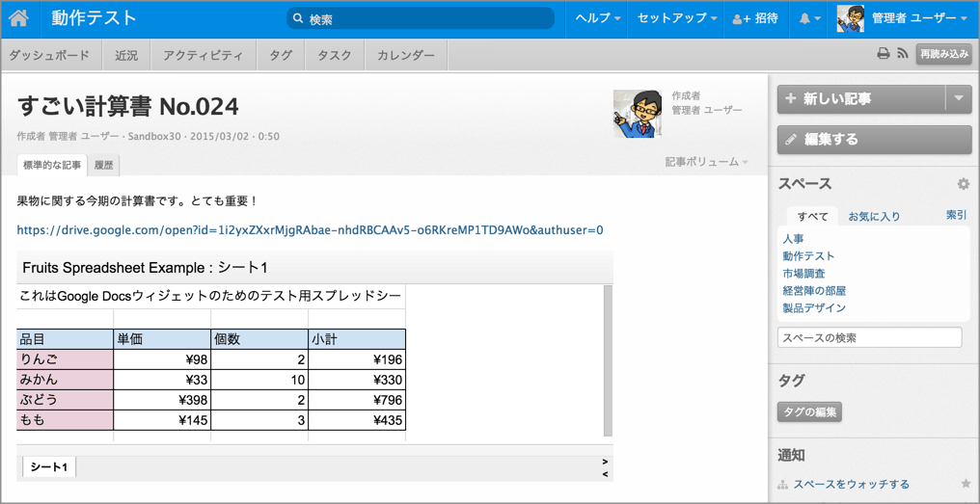The image size is (980, 504).
Task: Click the 編集する button
Action: pyautogui.click(x=874, y=140)
